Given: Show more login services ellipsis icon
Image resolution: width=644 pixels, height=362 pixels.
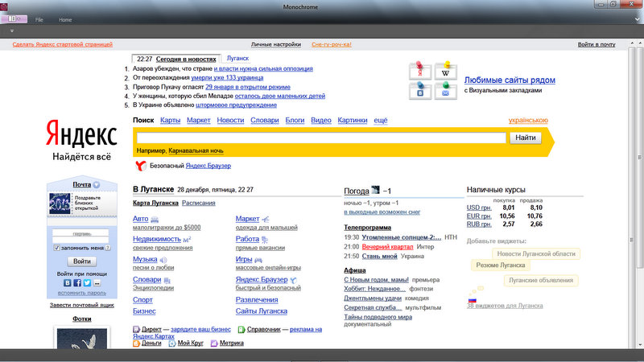Looking at the screenshot, I should click(x=97, y=283).
